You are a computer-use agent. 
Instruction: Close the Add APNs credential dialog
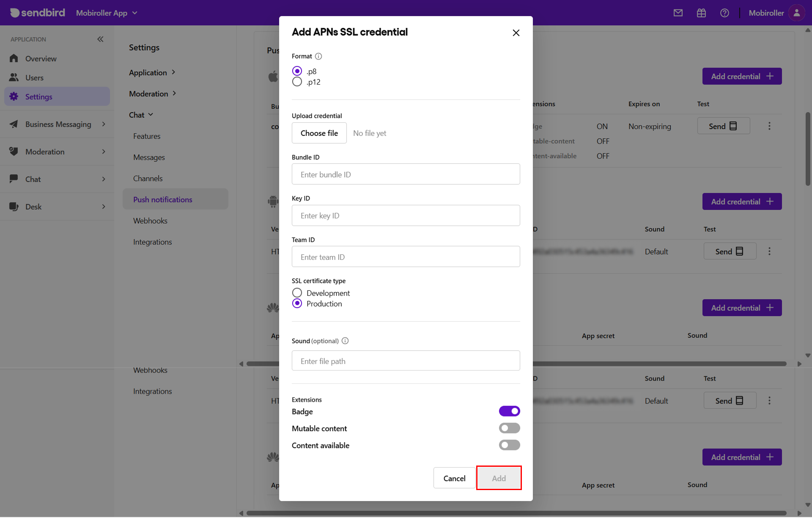pyautogui.click(x=516, y=33)
